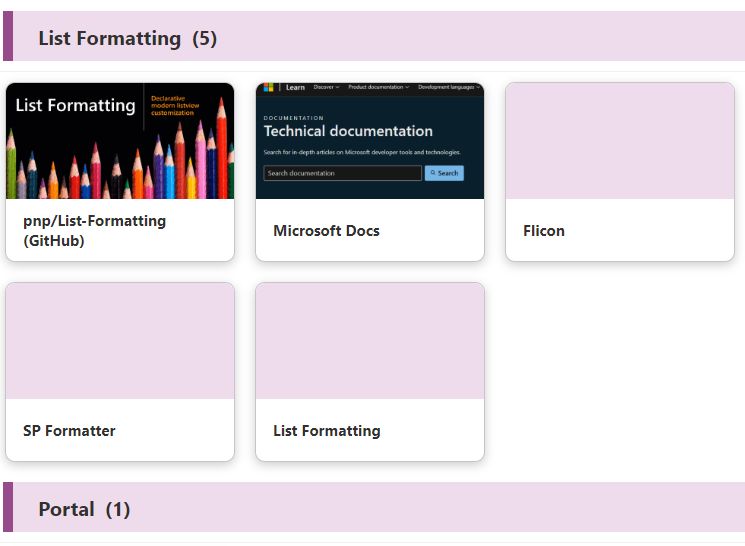Expand the Portal (1) group header

(374, 507)
